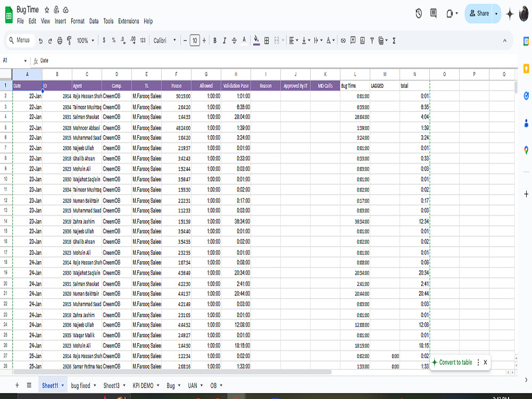The width and height of the screenshot is (532, 399).
Task: Print the spreadsheet using the printer icon
Action: coord(60,41)
